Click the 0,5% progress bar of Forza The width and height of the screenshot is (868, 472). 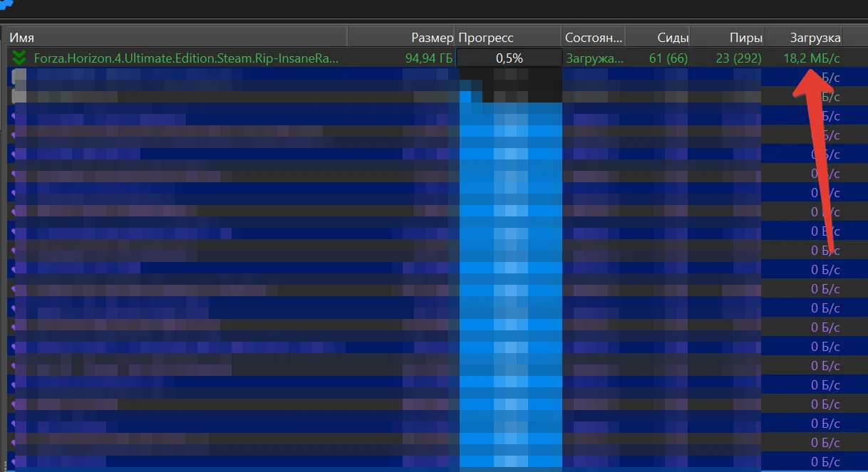point(509,58)
